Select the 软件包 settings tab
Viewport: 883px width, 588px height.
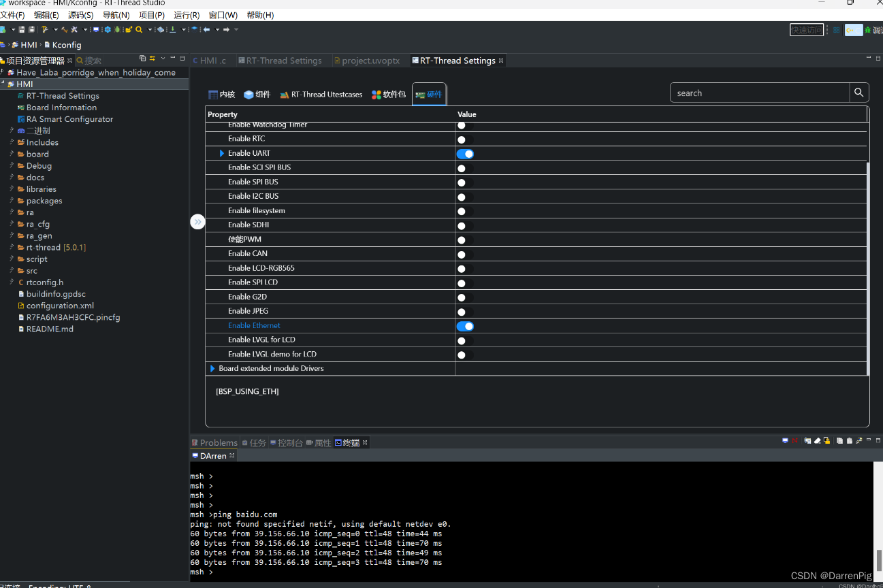tap(389, 95)
